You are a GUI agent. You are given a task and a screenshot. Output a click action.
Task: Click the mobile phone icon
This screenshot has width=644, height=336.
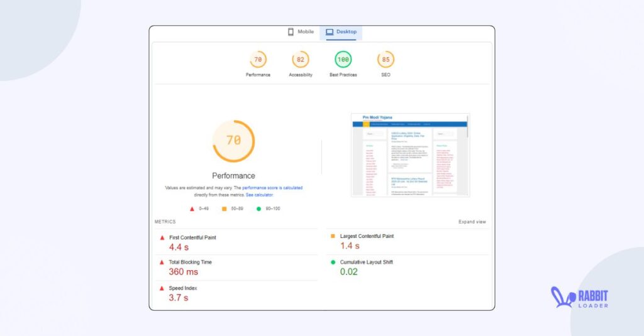pyautogui.click(x=291, y=31)
